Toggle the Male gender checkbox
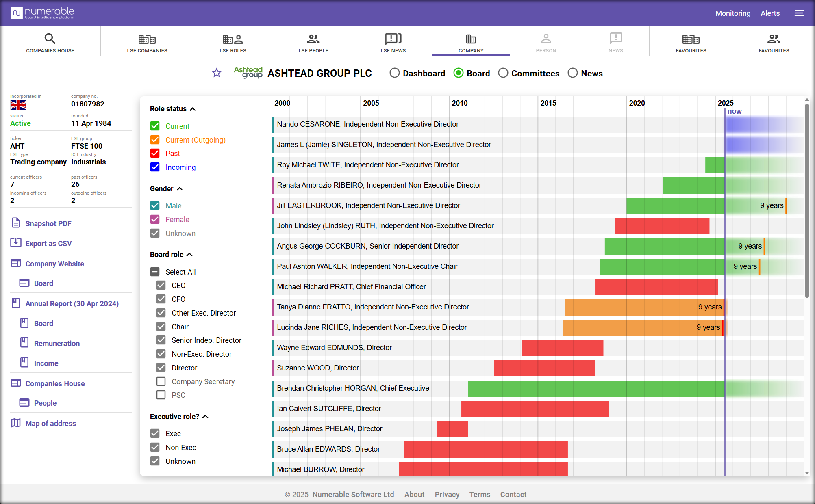Viewport: 815px width, 504px height. coord(155,205)
